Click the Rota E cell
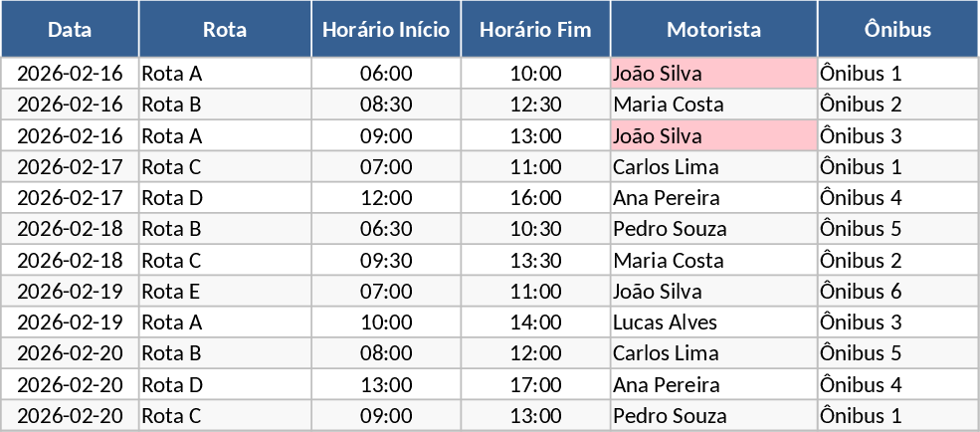Viewport: 980px width, 432px height. pyautogui.click(x=225, y=292)
